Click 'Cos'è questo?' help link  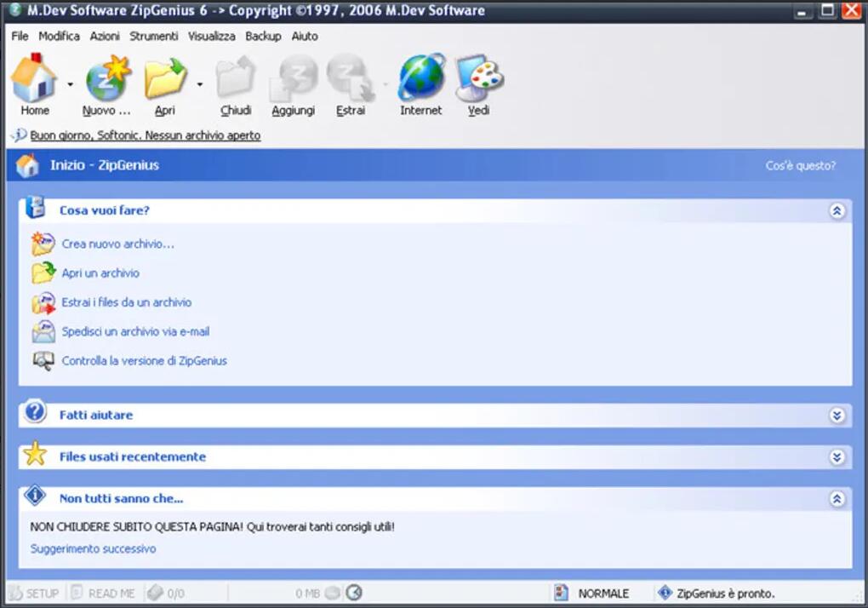(x=800, y=166)
